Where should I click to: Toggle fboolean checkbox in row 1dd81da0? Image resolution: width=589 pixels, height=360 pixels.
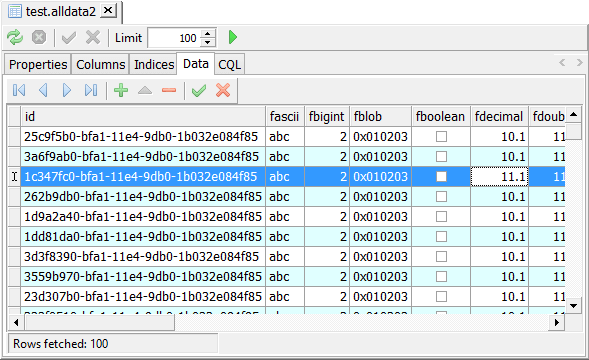441,236
